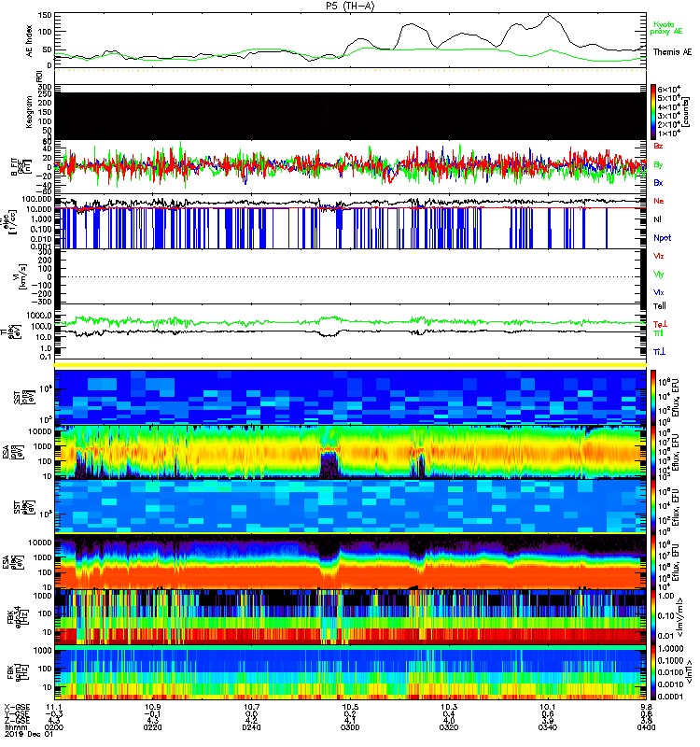Click the 'Z-GSE' row label
The height and width of the screenshot is (747, 700).
[x=17, y=720]
